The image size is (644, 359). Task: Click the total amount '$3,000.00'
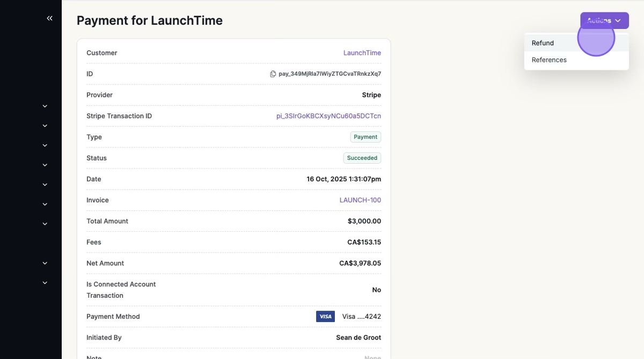(364, 221)
